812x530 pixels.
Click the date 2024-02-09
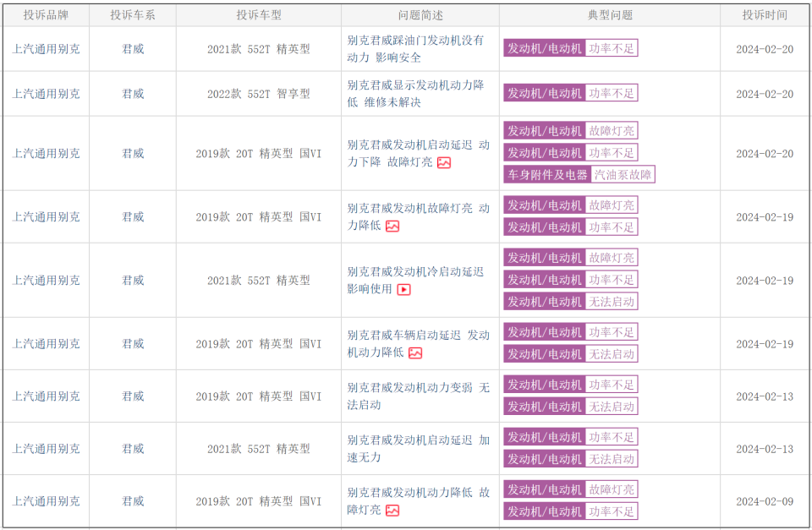coord(765,501)
